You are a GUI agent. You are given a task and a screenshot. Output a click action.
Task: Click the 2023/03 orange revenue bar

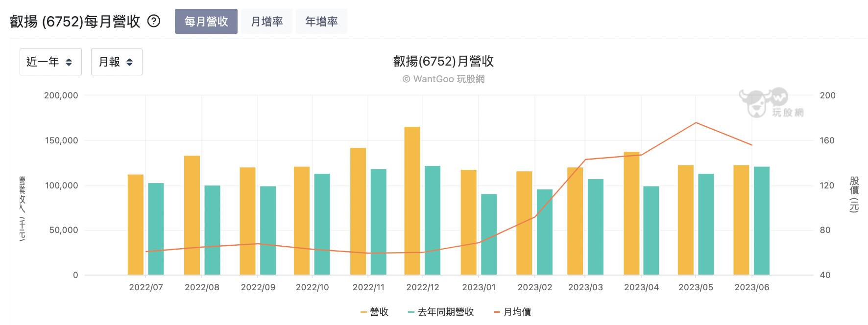pos(575,221)
